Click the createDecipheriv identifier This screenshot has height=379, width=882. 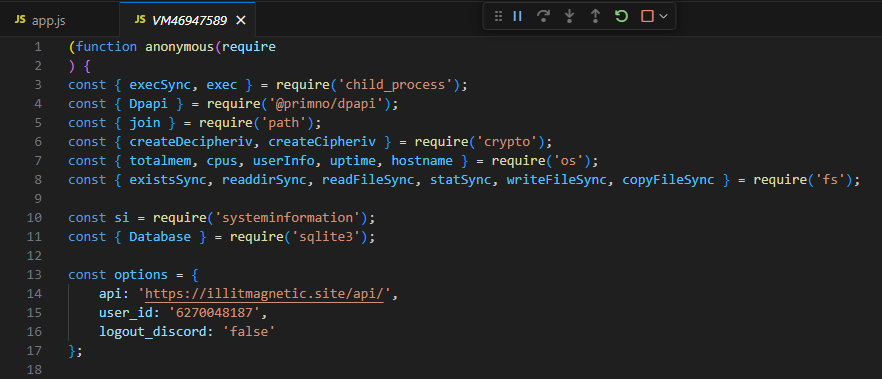(x=191, y=142)
